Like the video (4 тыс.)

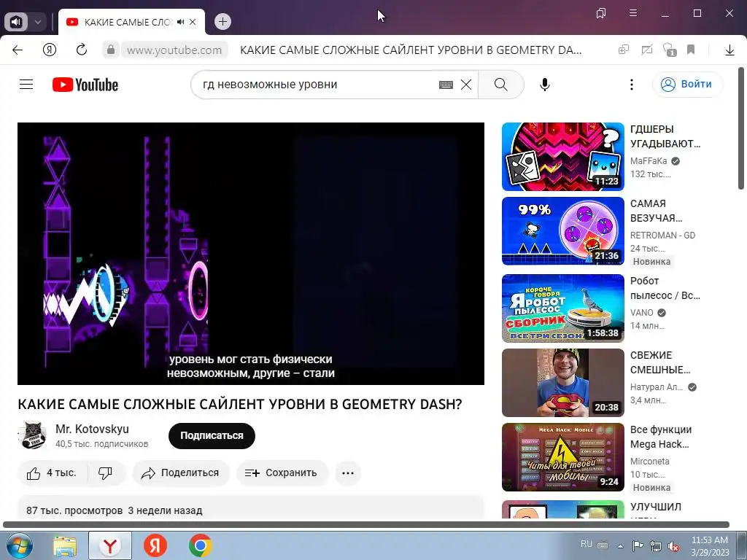(x=52, y=472)
